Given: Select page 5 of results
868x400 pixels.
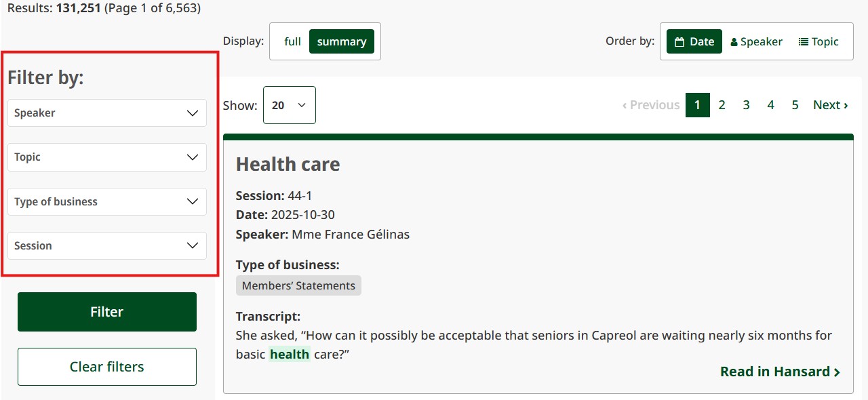Looking at the screenshot, I should click(795, 104).
